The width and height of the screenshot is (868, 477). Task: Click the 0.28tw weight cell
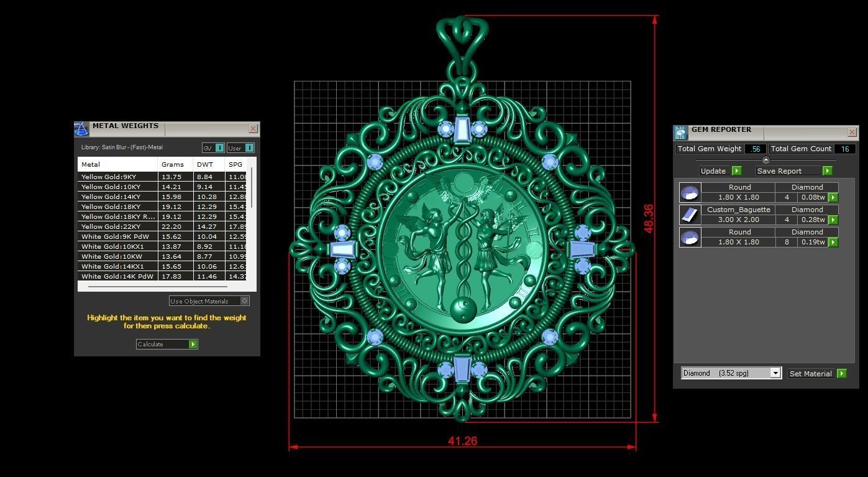pos(813,220)
